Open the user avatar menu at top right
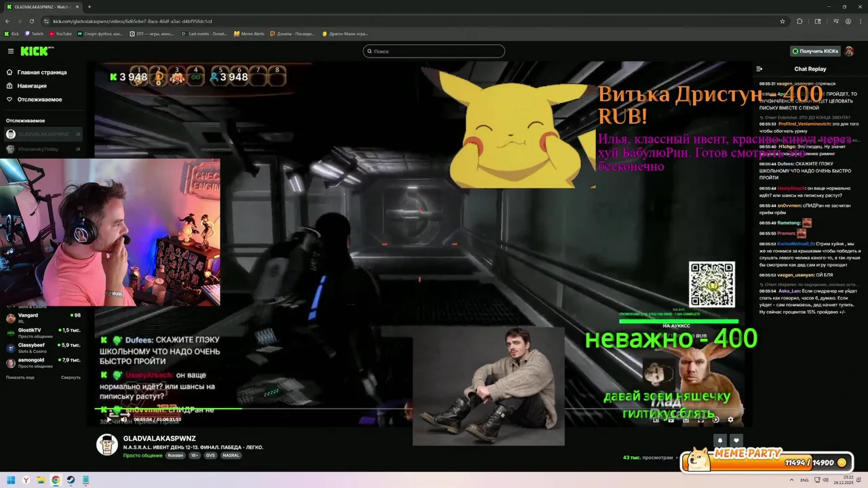The width and height of the screenshot is (868, 488). [x=850, y=52]
